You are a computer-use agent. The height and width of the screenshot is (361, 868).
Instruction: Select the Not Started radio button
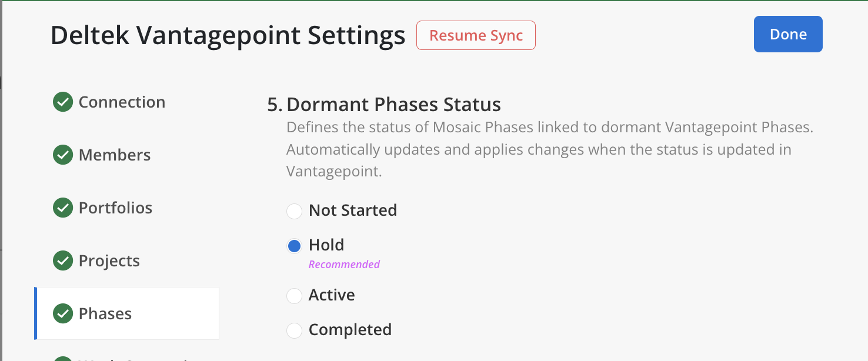294,211
